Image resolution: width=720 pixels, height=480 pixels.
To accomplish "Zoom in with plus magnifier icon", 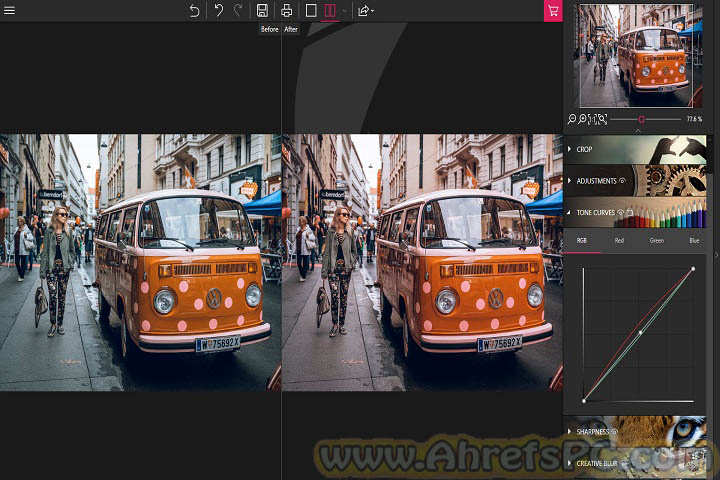I will (582, 119).
